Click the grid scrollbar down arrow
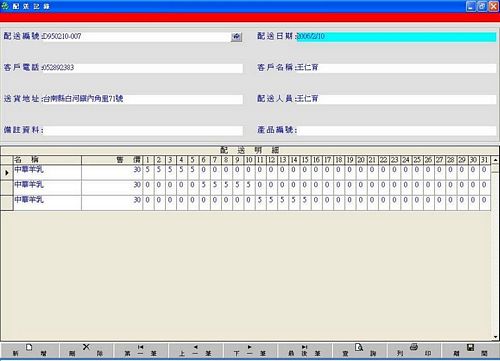 point(495,337)
